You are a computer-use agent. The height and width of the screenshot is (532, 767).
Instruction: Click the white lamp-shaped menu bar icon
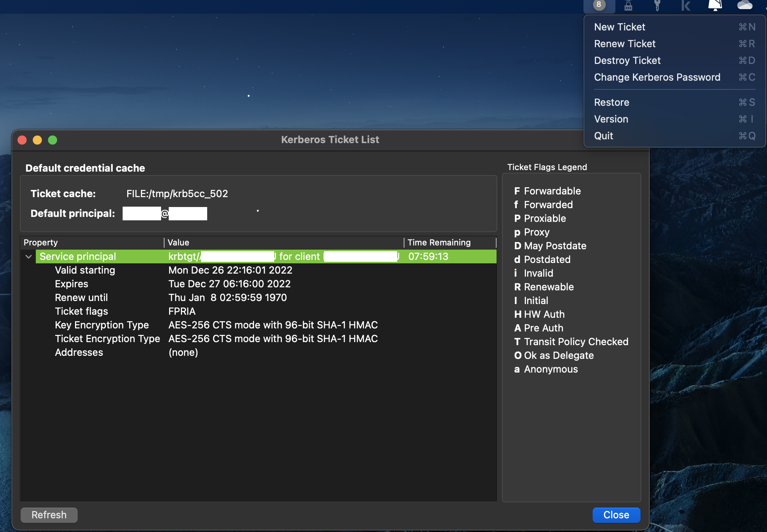point(715,5)
